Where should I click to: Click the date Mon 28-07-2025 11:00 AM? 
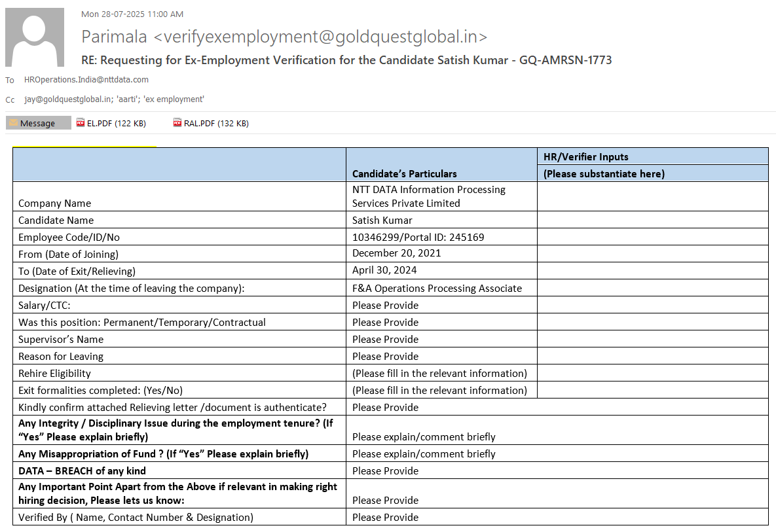(x=132, y=14)
